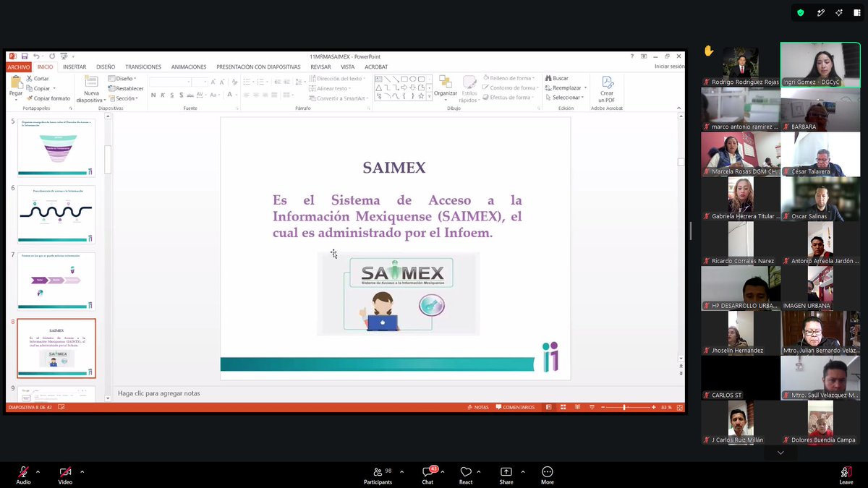The width and height of the screenshot is (868, 488).
Task: Open the font color dropdown arrow
Action: [x=237, y=95]
